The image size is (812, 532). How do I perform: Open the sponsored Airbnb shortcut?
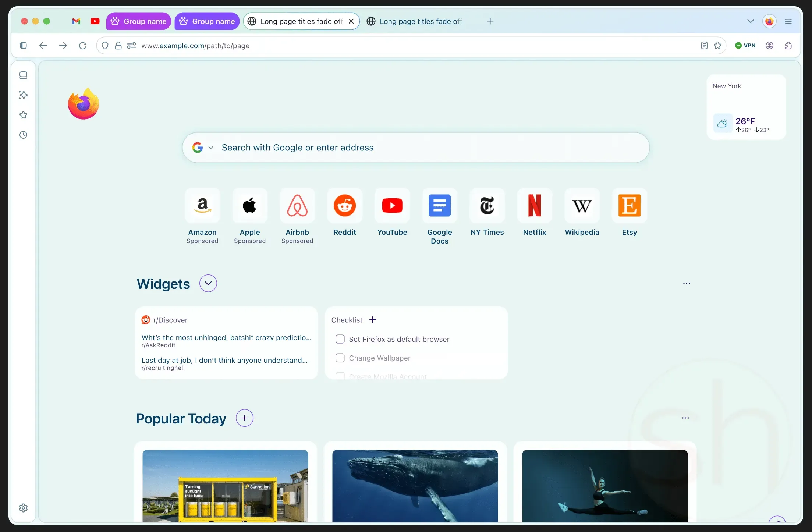(297, 206)
